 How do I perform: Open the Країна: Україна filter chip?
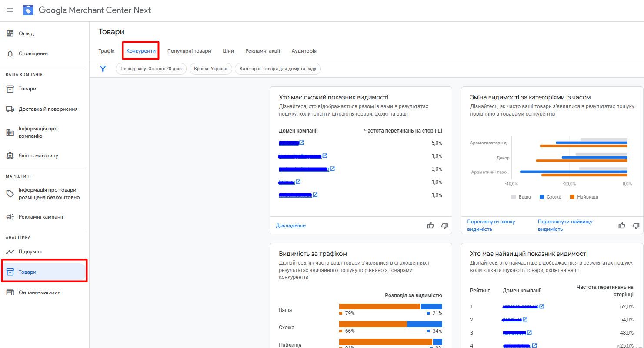click(211, 69)
